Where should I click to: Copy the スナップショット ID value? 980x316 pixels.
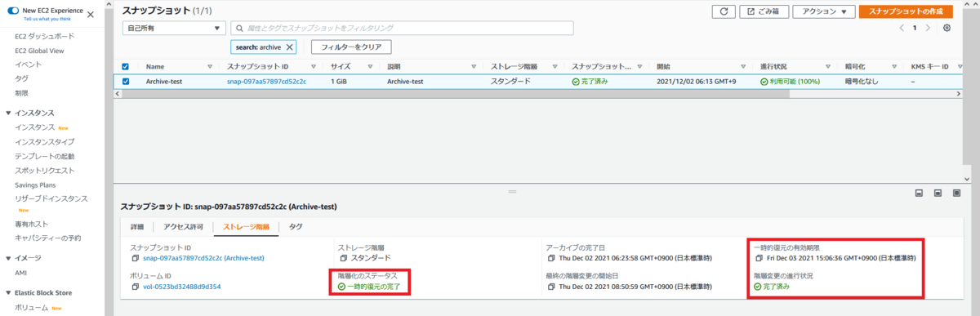135,258
